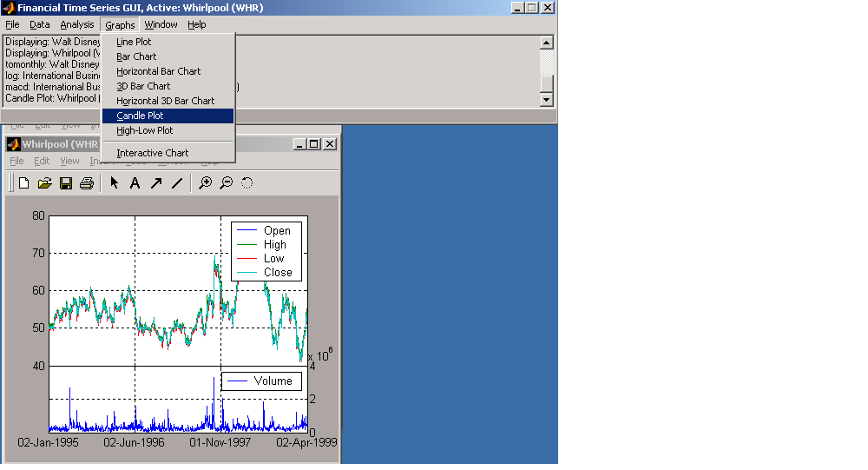The width and height of the screenshot is (868, 470).
Task: Click the Close entry in price legend
Action: [x=266, y=272]
